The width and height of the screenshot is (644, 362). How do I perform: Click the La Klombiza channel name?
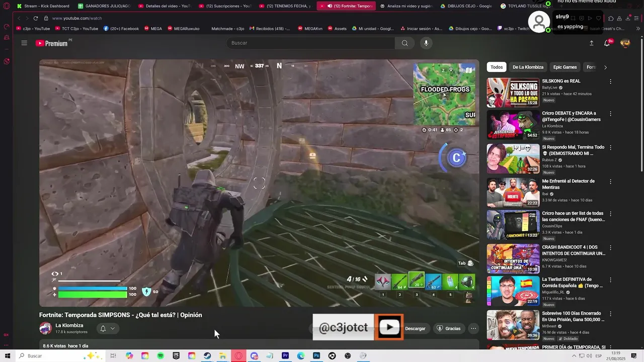tap(69, 325)
